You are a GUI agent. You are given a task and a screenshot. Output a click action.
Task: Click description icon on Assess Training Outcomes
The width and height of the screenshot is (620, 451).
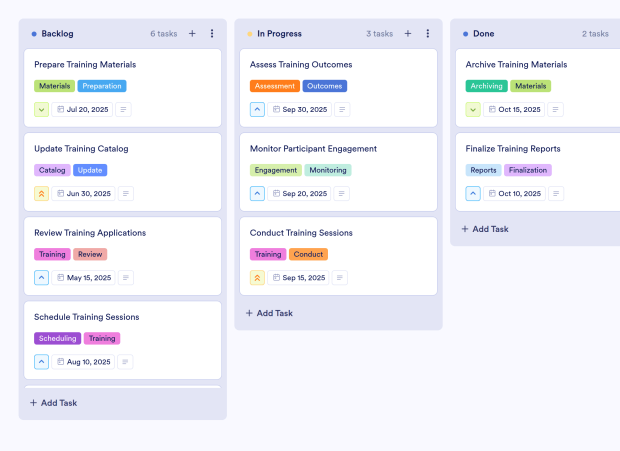click(341, 109)
